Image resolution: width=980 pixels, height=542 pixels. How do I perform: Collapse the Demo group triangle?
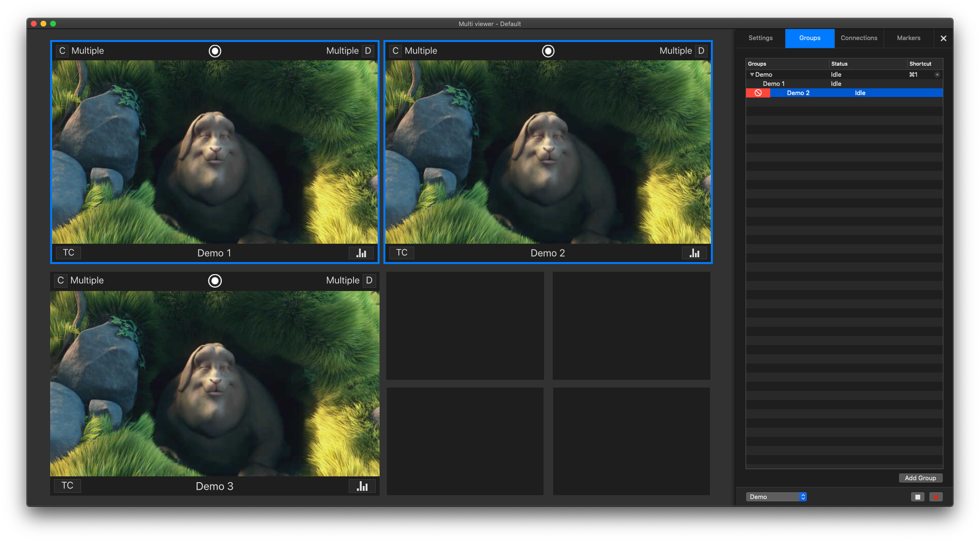coord(751,75)
